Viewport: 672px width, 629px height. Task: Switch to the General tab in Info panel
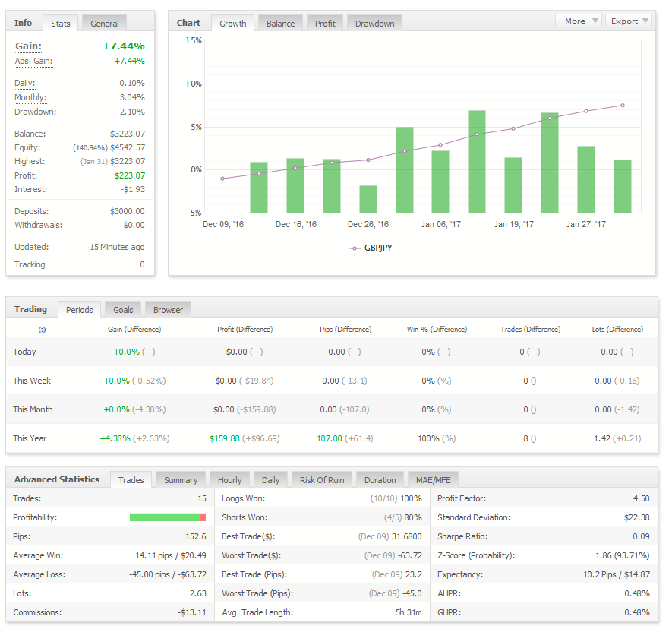tap(105, 24)
